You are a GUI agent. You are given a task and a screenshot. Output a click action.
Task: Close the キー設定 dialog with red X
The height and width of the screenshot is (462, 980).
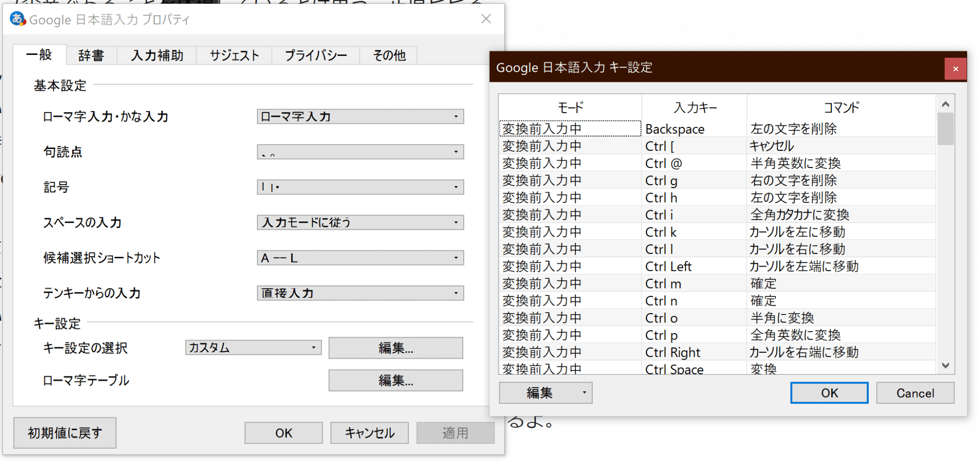(955, 69)
